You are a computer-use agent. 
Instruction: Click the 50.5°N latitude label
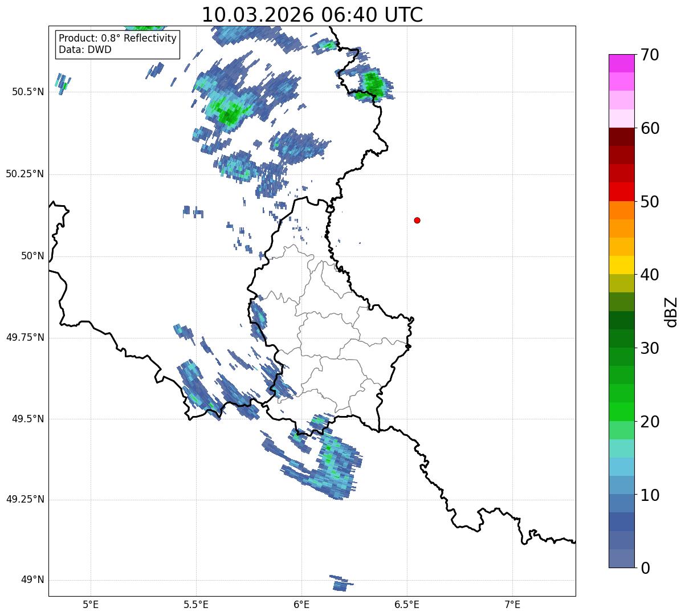(27, 92)
